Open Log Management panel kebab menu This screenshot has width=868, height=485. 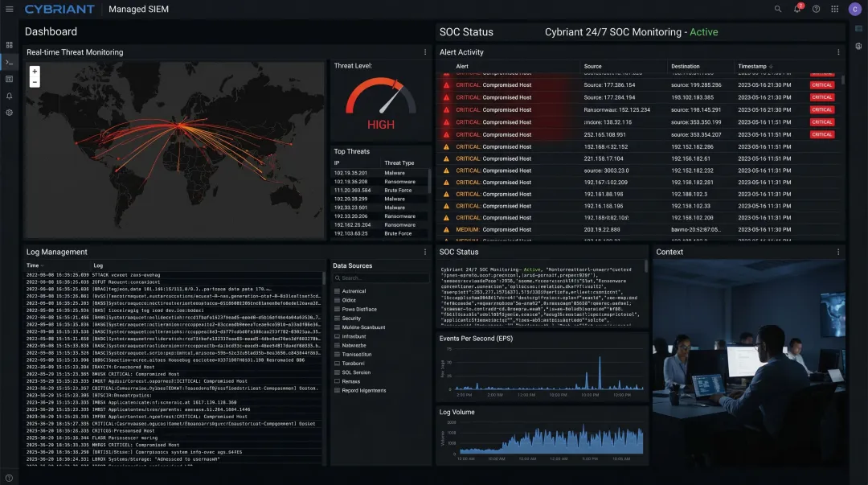425,252
